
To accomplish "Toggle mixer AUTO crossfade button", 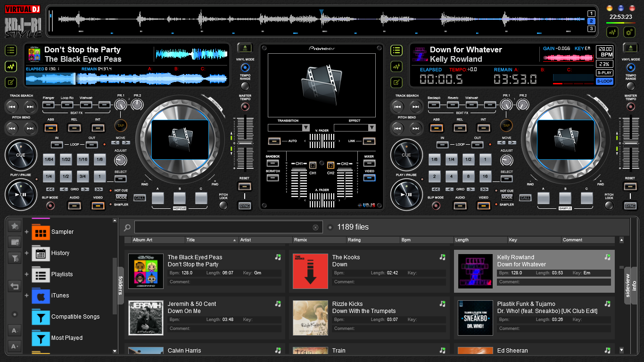I will tap(274, 141).
